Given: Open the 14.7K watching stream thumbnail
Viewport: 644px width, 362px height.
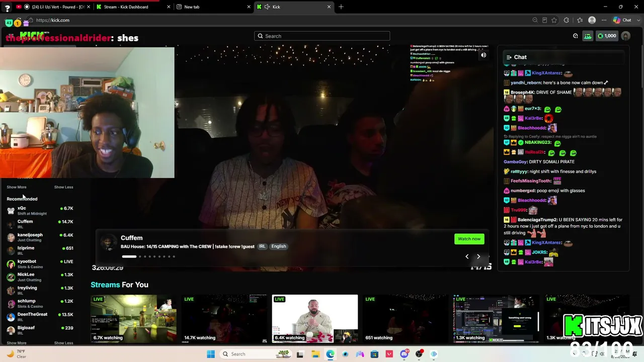Looking at the screenshot, I should point(224,318).
